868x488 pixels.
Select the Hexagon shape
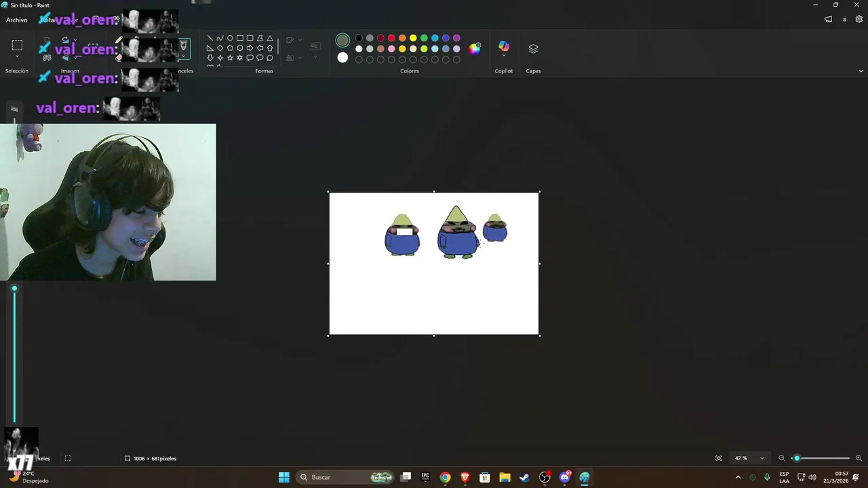point(240,48)
